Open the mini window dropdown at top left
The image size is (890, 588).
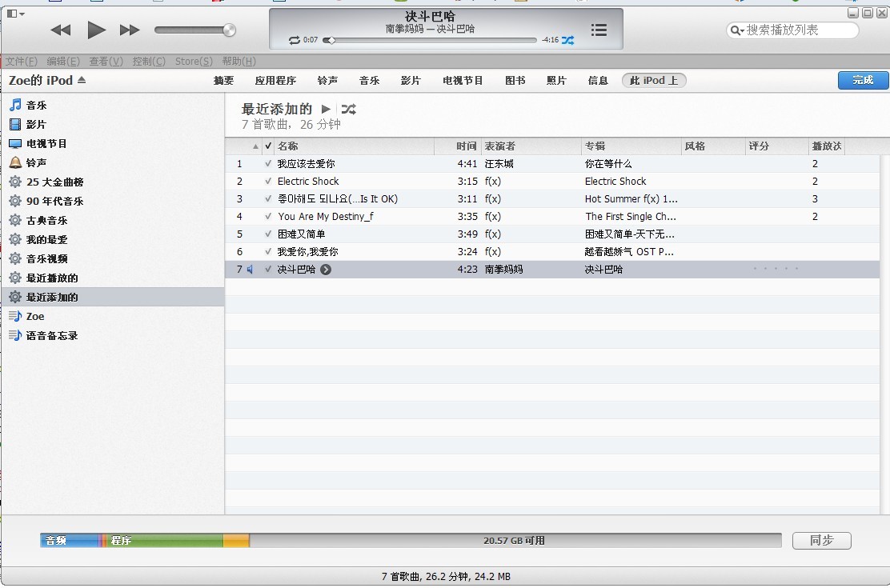point(16,14)
